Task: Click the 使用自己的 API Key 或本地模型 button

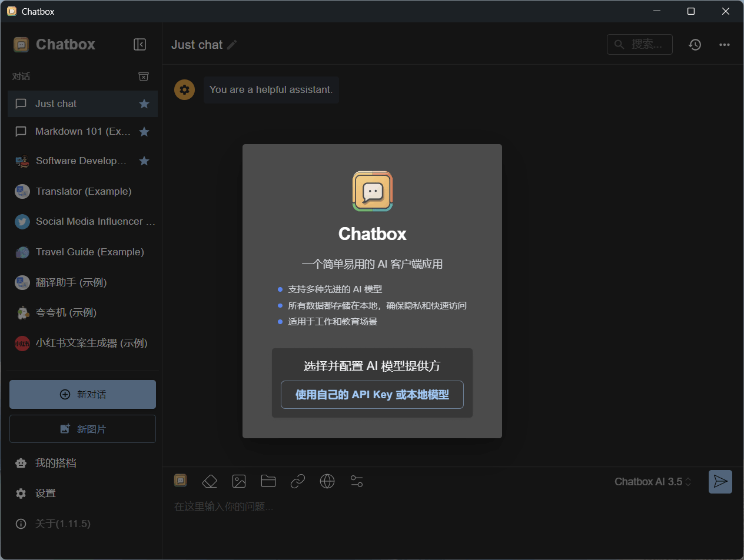Action: [x=372, y=395]
